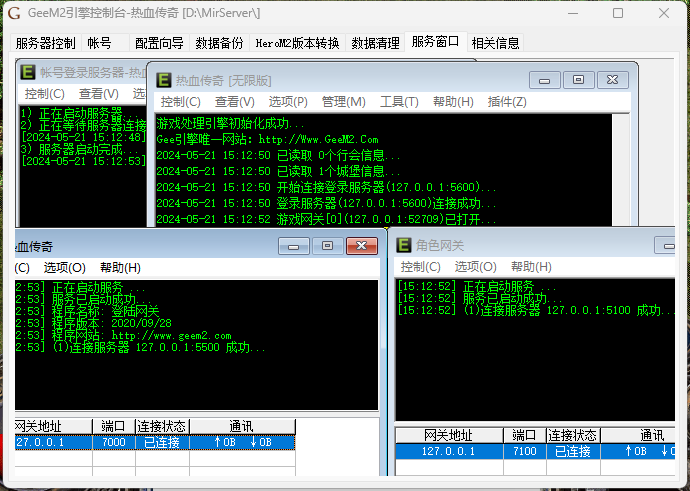
Task: Close the 热血传奇 [无限版] window
Action: click(x=613, y=80)
